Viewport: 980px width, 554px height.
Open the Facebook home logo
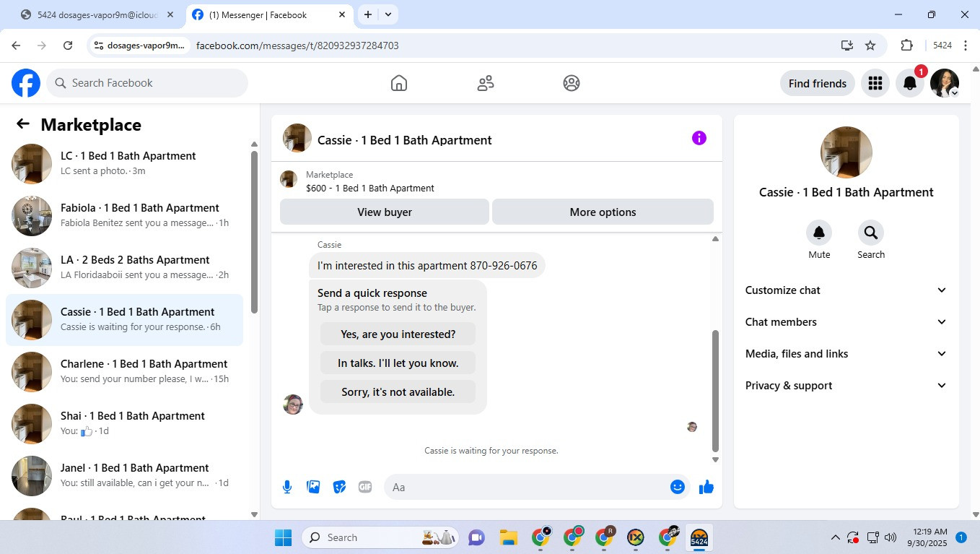[x=26, y=83]
